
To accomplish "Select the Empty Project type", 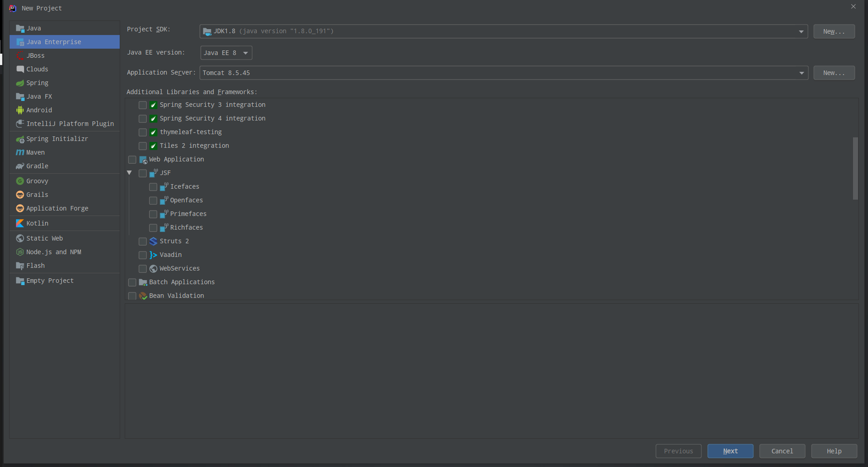I will pos(65,281).
